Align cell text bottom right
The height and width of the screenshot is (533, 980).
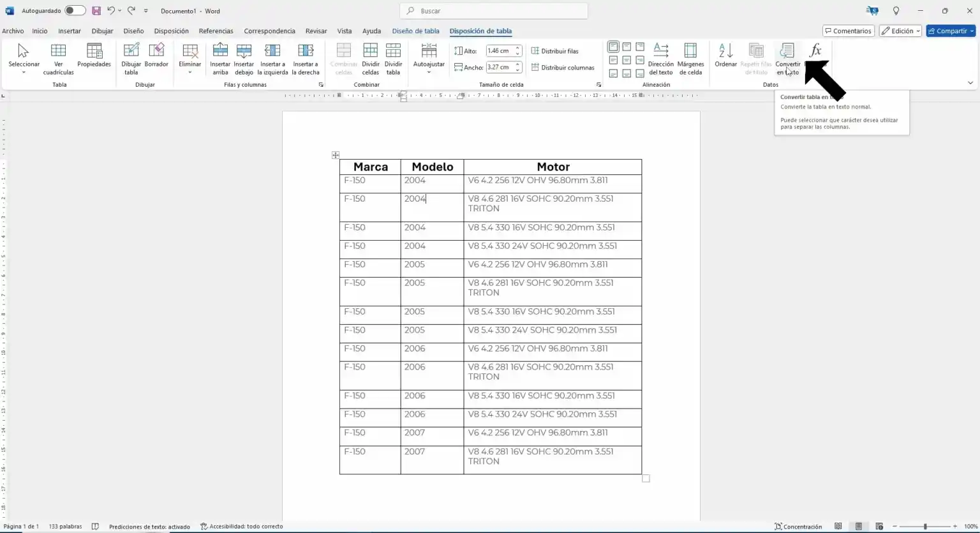[x=640, y=73]
